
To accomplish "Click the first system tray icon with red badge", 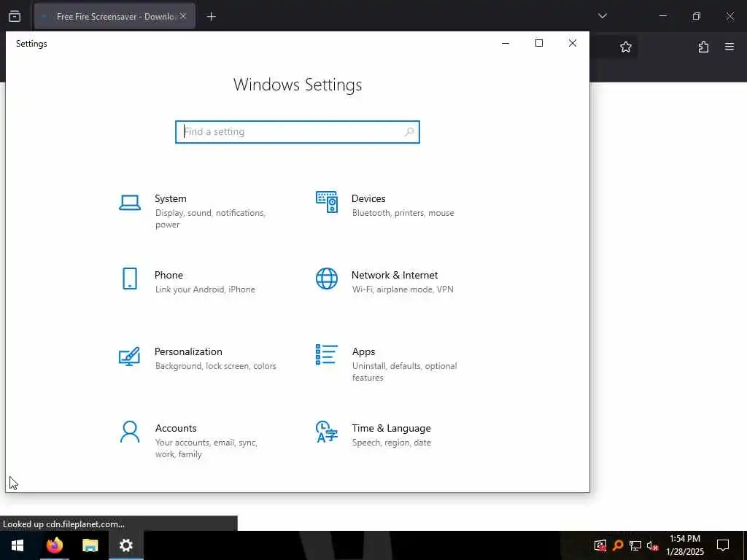I will 600,545.
